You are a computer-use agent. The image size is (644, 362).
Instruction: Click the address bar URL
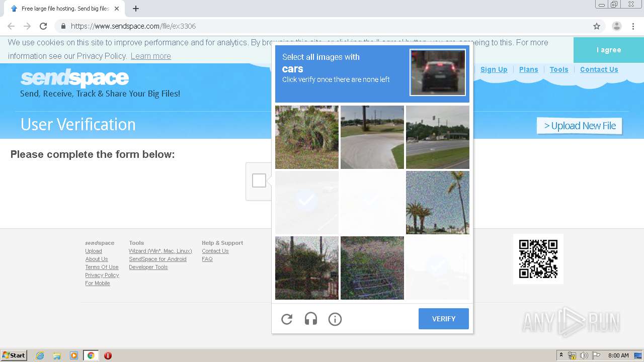[133, 26]
